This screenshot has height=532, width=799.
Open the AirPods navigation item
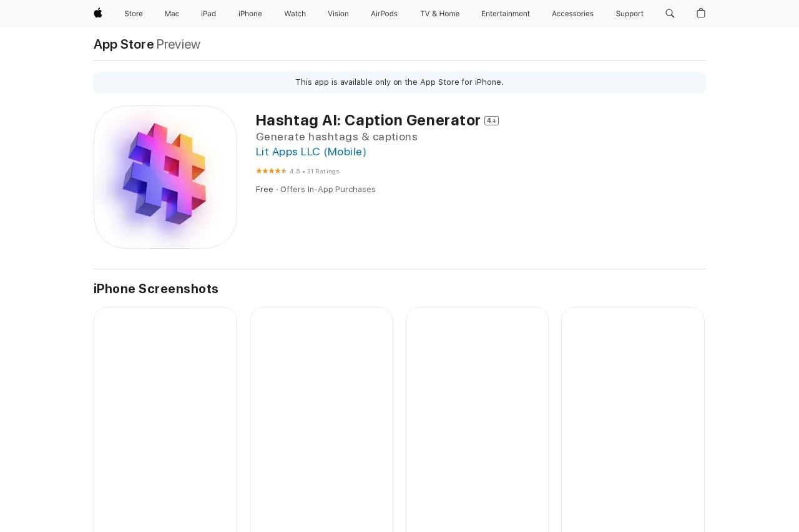tap(384, 14)
